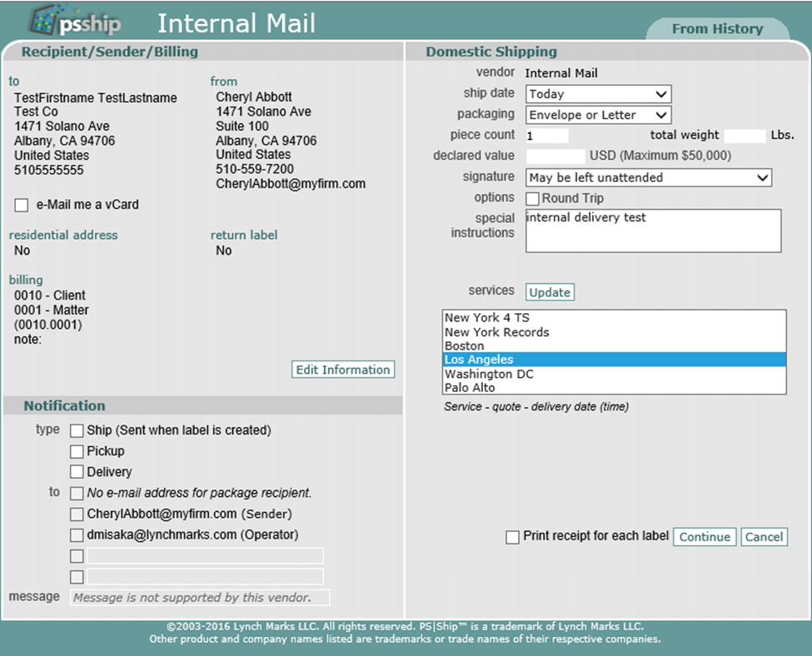Tick the Round Trip option checkbox

[532, 199]
